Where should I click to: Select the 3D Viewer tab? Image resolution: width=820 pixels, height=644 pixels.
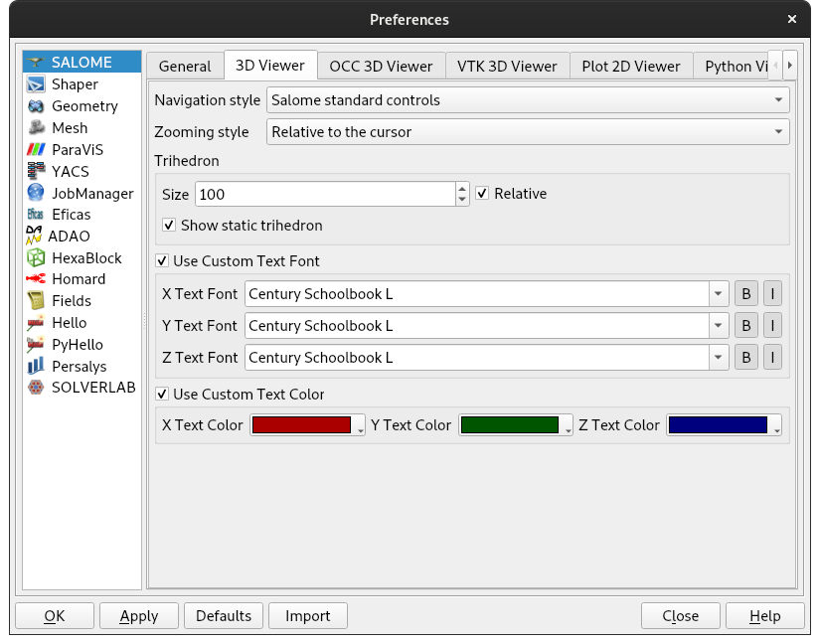pos(269,66)
